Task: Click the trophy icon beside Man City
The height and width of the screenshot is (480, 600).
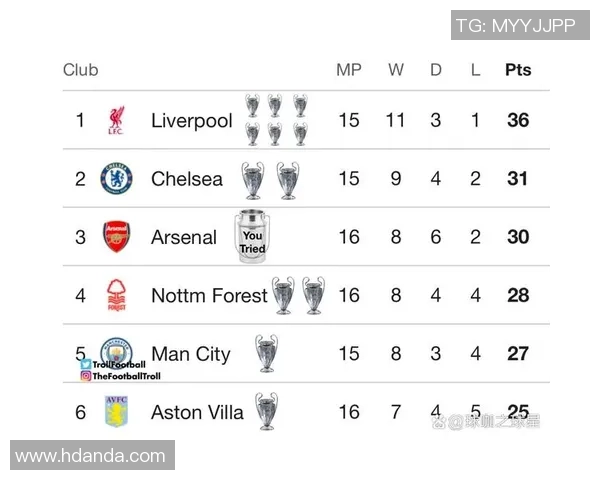Action: 266,353
